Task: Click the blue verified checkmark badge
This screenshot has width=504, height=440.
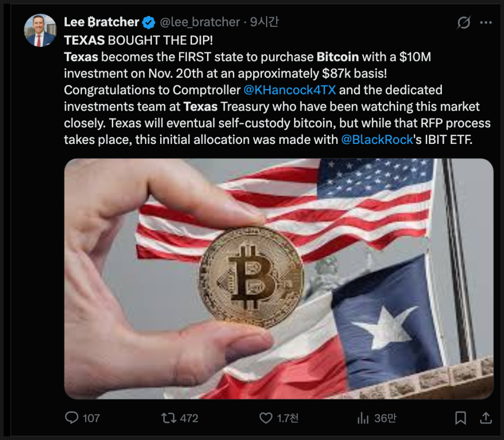Action: (x=149, y=22)
